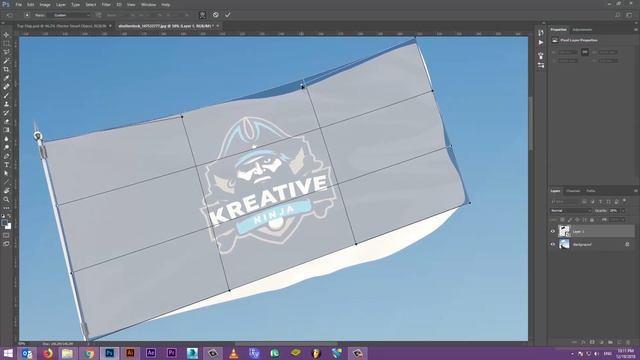This screenshot has height=360, width=640.
Task: Select the Blur tool
Action: 6,139
